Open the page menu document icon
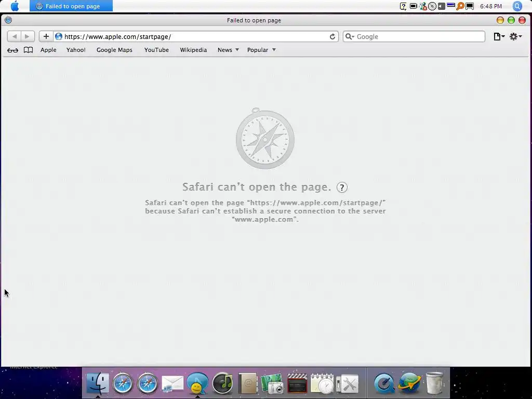 pyautogui.click(x=499, y=36)
